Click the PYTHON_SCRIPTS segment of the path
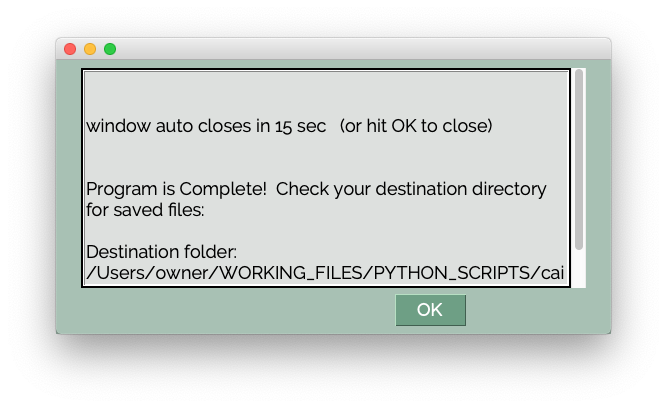 coord(451,273)
